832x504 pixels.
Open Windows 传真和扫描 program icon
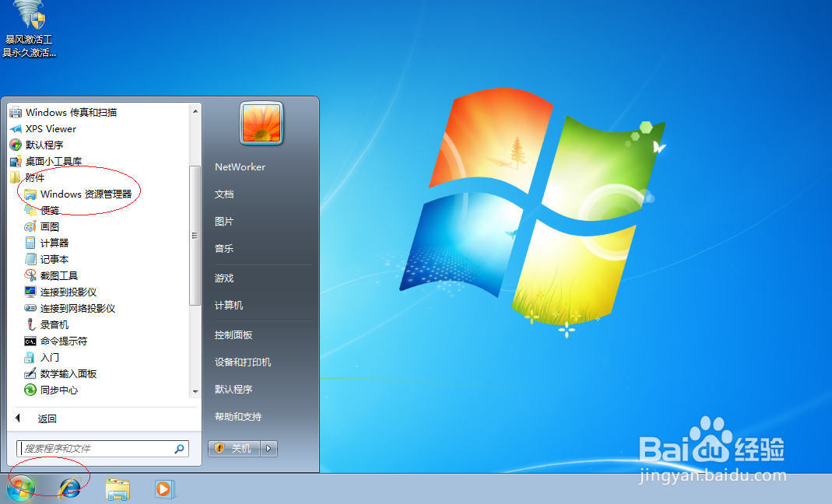click(x=16, y=113)
